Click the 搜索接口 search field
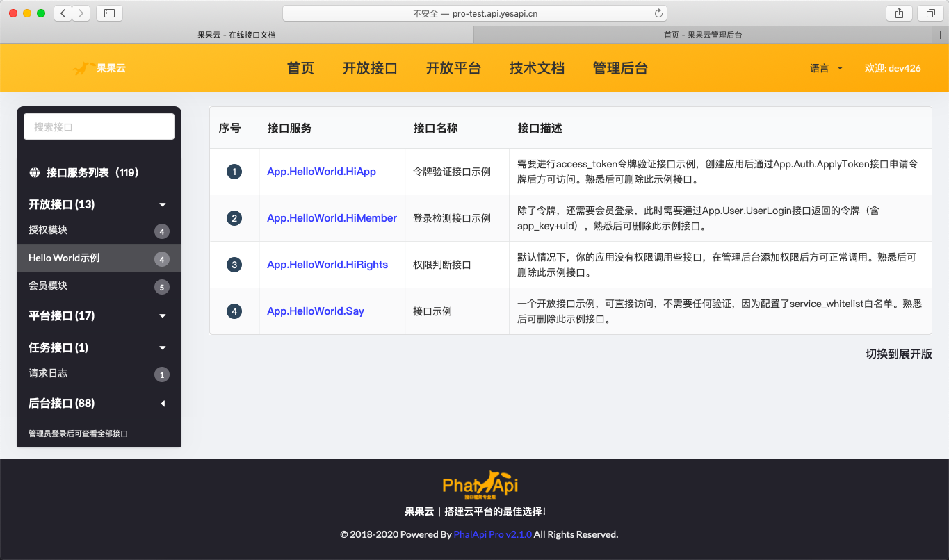Image resolution: width=949 pixels, height=560 pixels. tap(99, 126)
